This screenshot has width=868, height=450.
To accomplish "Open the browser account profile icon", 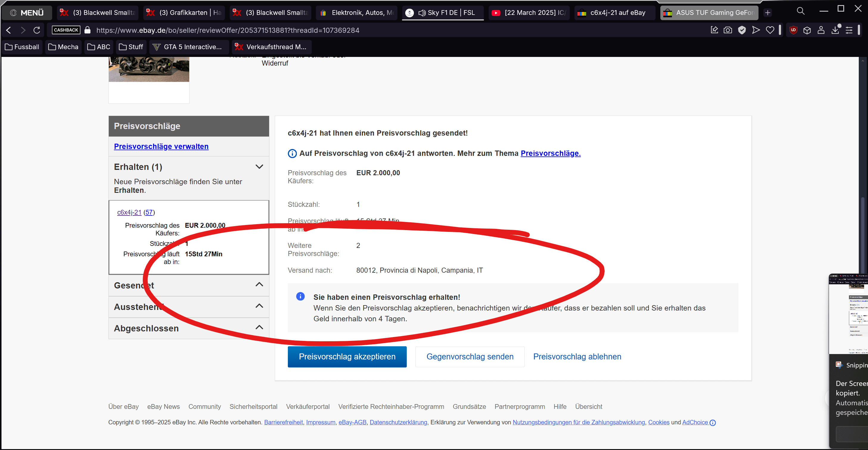I will click(x=821, y=30).
